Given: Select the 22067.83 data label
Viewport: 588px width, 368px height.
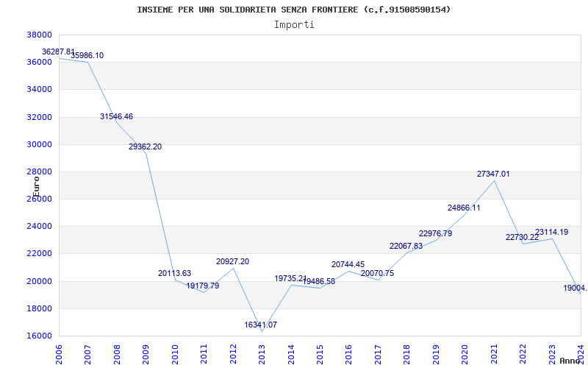Looking at the screenshot, I should pos(406,247).
